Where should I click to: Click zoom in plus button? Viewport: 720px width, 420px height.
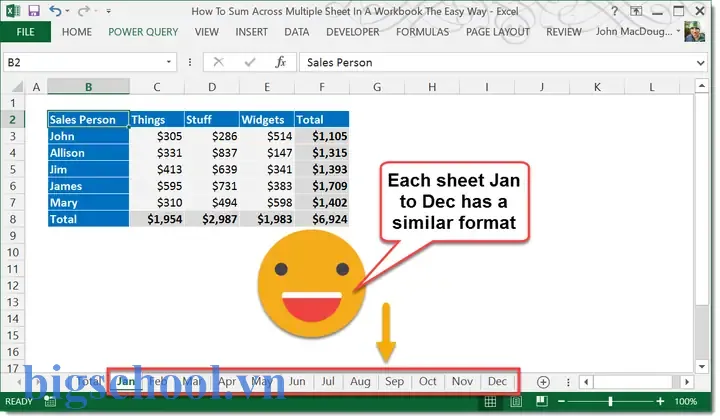point(660,402)
